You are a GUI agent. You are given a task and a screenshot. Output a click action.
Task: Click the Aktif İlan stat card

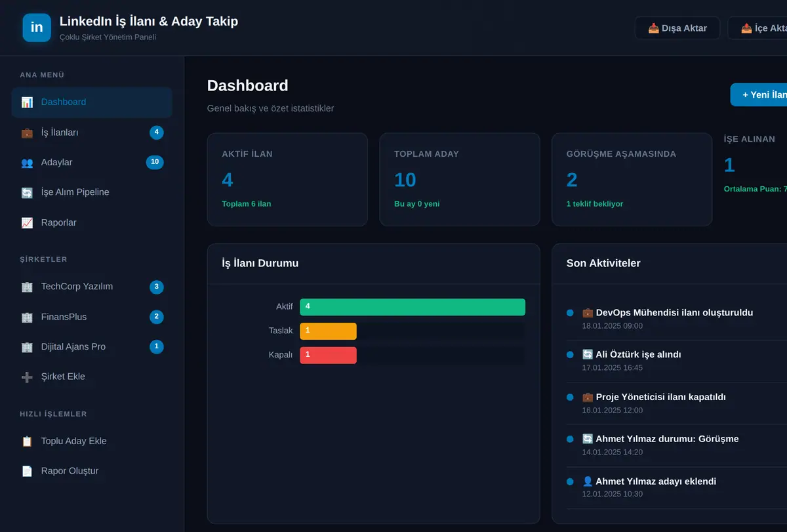point(287,180)
